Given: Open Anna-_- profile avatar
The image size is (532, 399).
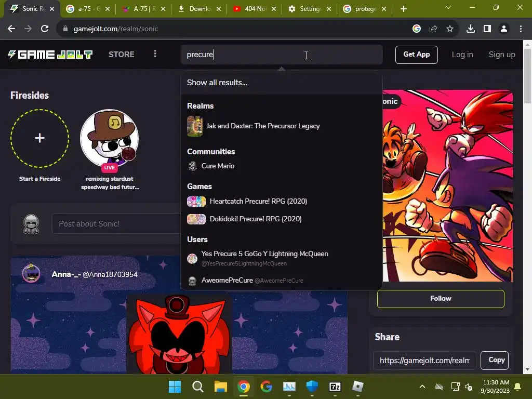Looking at the screenshot, I should (x=31, y=273).
